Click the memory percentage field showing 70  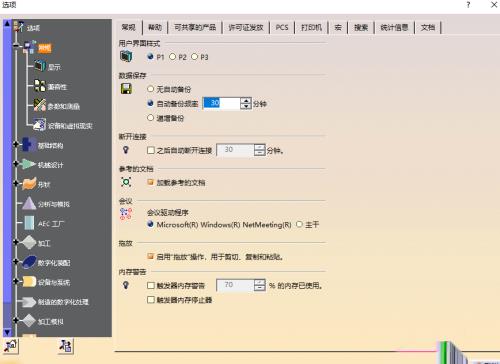click(235, 285)
